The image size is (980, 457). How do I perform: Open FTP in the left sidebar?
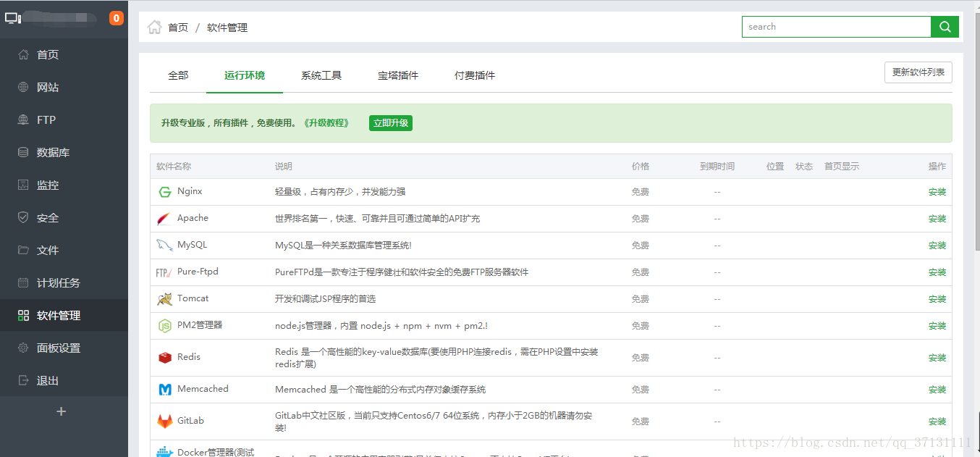click(x=64, y=120)
